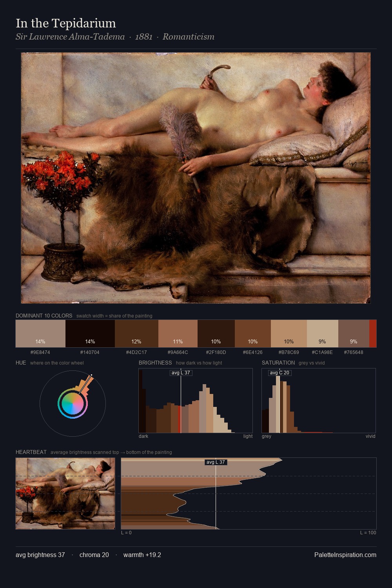Open the PaletteInspiration.com link
This screenshot has height=588, width=392.
[345, 555]
